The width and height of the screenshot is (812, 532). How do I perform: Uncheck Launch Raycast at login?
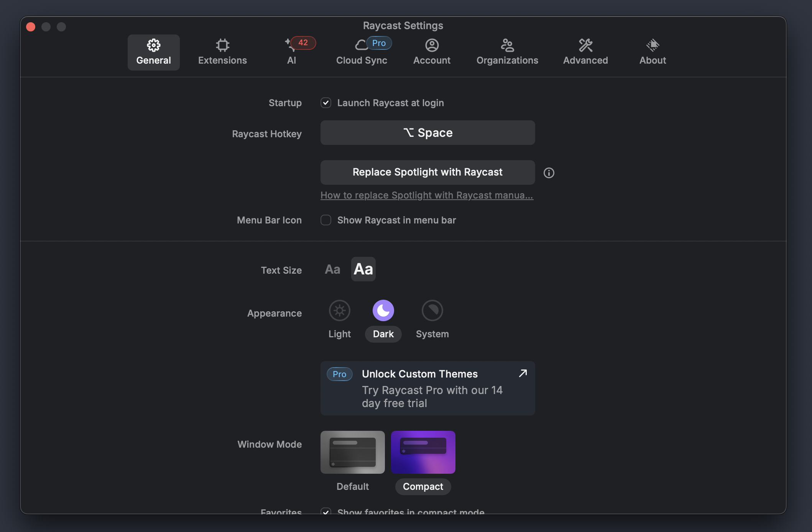point(326,103)
